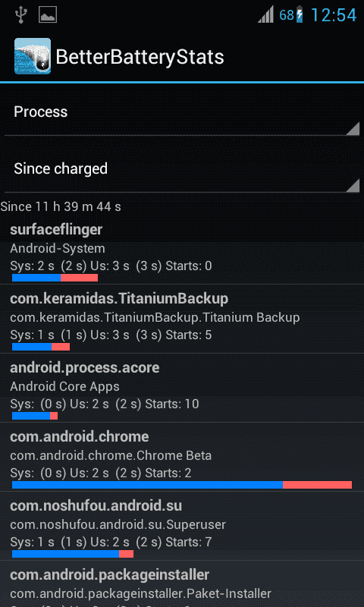Image resolution: width=364 pixels, height=607 pixels.
Task: Tap the BetterBatteryStats title text
Action: coord(140,58)
